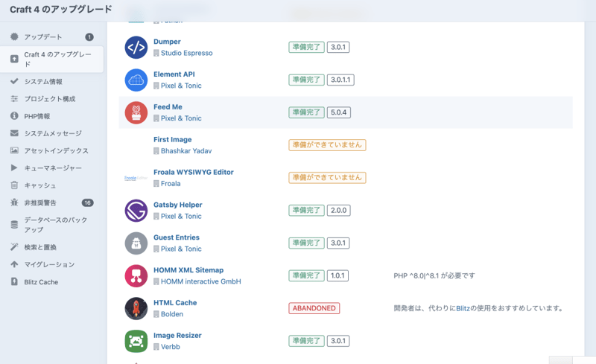Screen dimensions: 596x364
Task: Click the Feed Me plugin icon
Action: (136, 112)
